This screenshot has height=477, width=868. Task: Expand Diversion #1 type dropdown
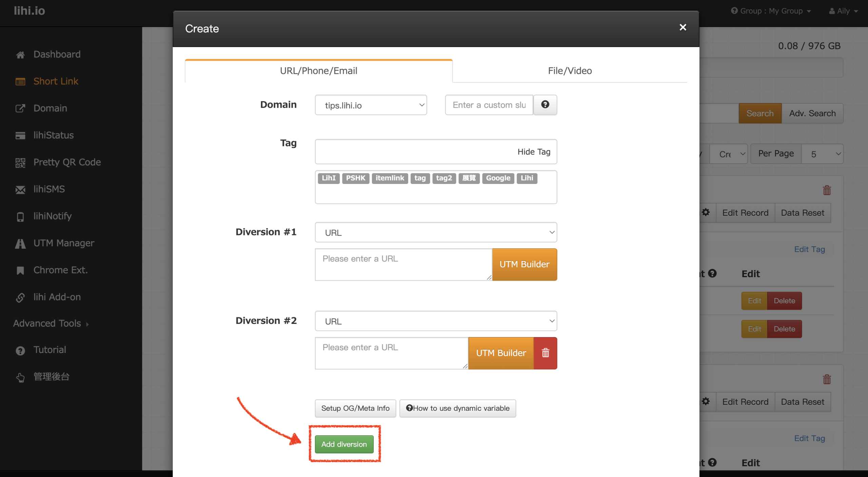pyautogui.click(x=436, y=232)
